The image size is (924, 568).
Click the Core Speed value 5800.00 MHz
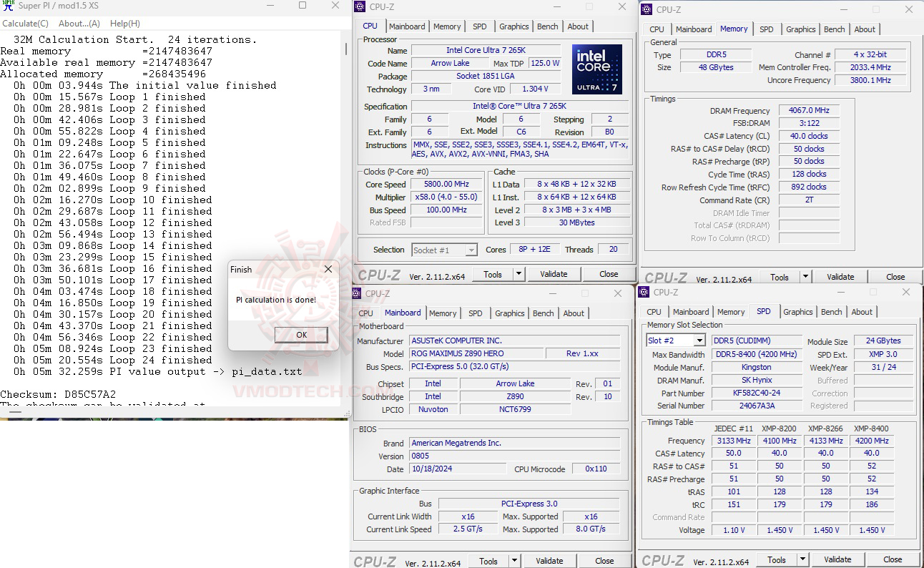[445, 184]
